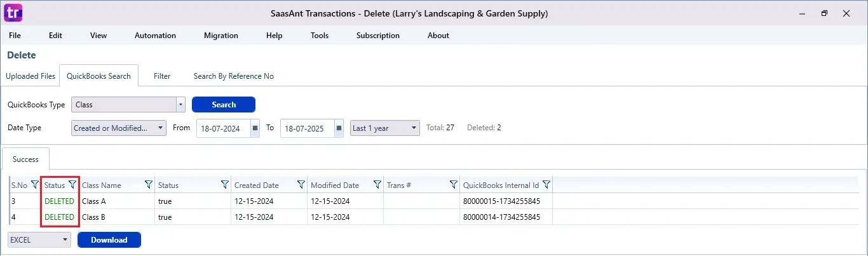Filter the Created Date column

coord(301,185)
